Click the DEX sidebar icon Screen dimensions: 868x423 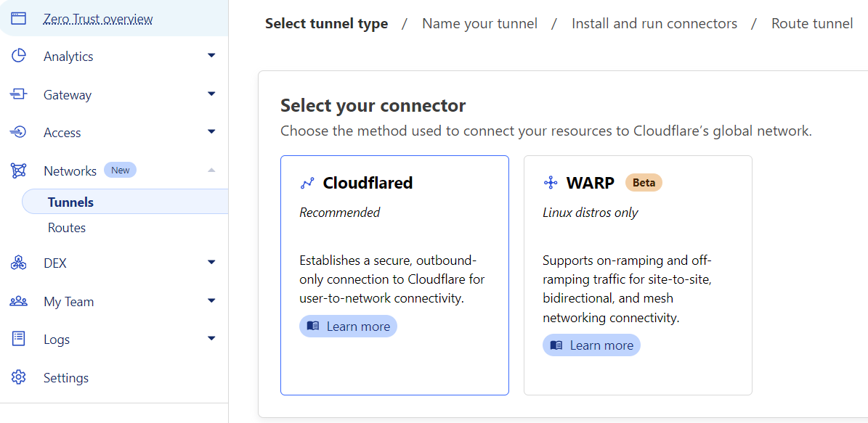click(19, 263)
